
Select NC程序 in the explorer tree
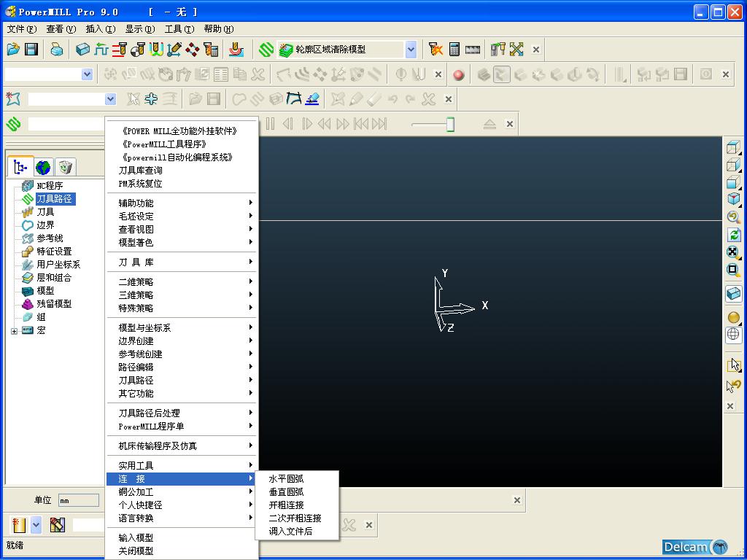(50, 186)
